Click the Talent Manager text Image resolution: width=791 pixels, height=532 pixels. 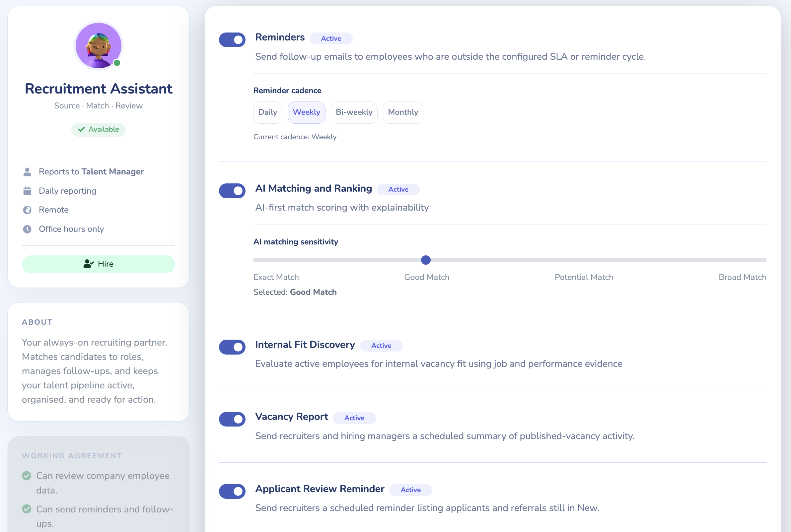click(x=113, y=172)
